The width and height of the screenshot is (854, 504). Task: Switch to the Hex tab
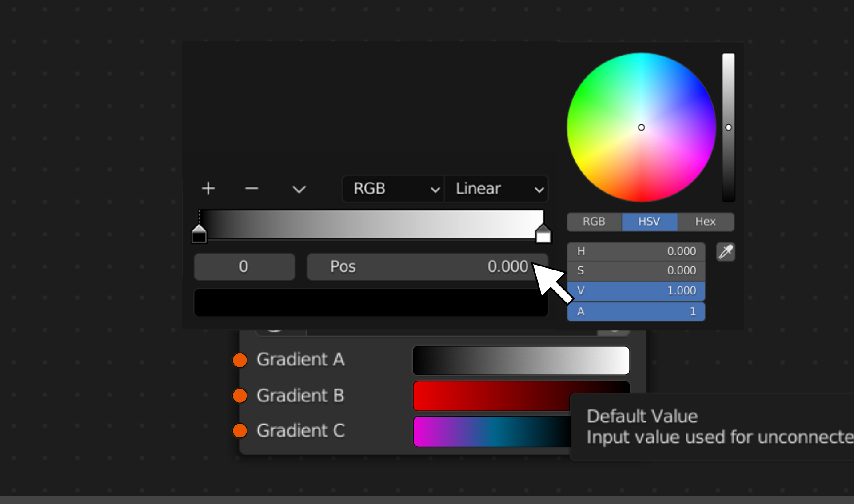(706, 222)
